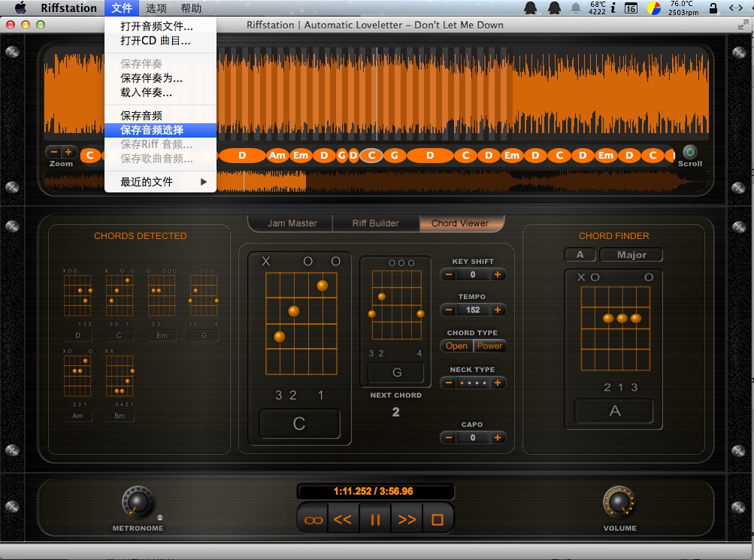Step Neck Type back with minus
Image resolution: width=754 pixels, height=560 pixels.
(448, 383)
